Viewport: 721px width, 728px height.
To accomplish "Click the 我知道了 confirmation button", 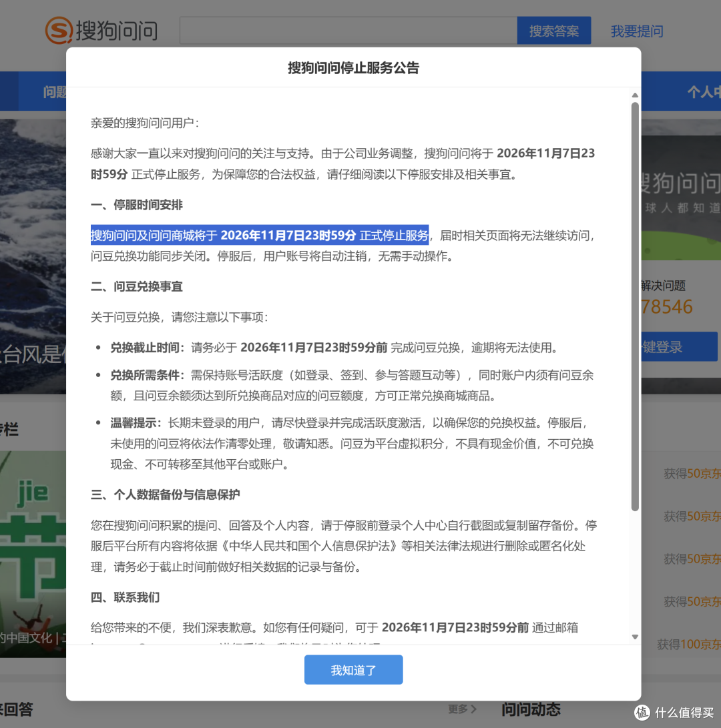I will point(353,669).
